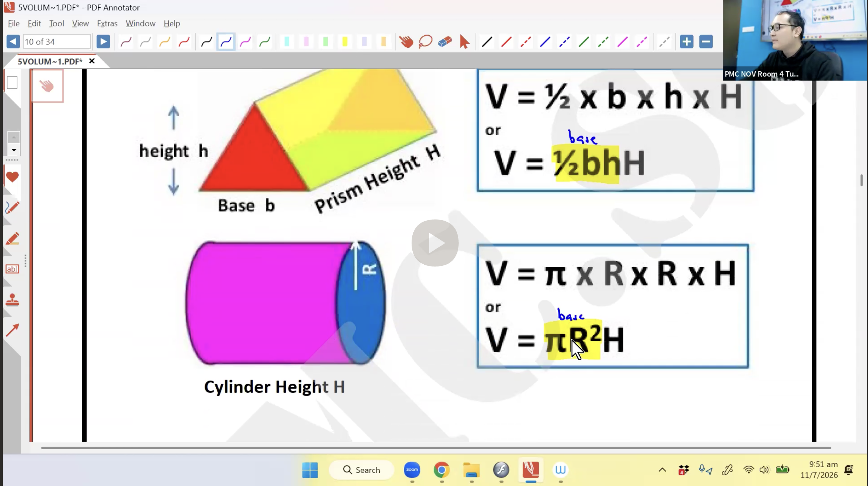This screenshot has width=868, height=486.
Task: Click the hand tool preview thumbnail
Action: pos(47,86)
